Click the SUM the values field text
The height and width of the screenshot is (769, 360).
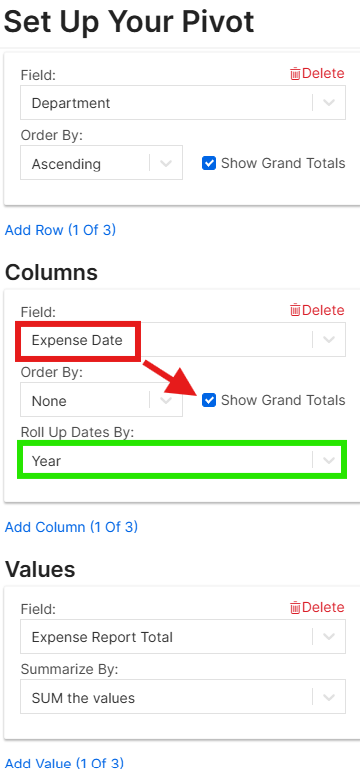click(x=83, y=698)
